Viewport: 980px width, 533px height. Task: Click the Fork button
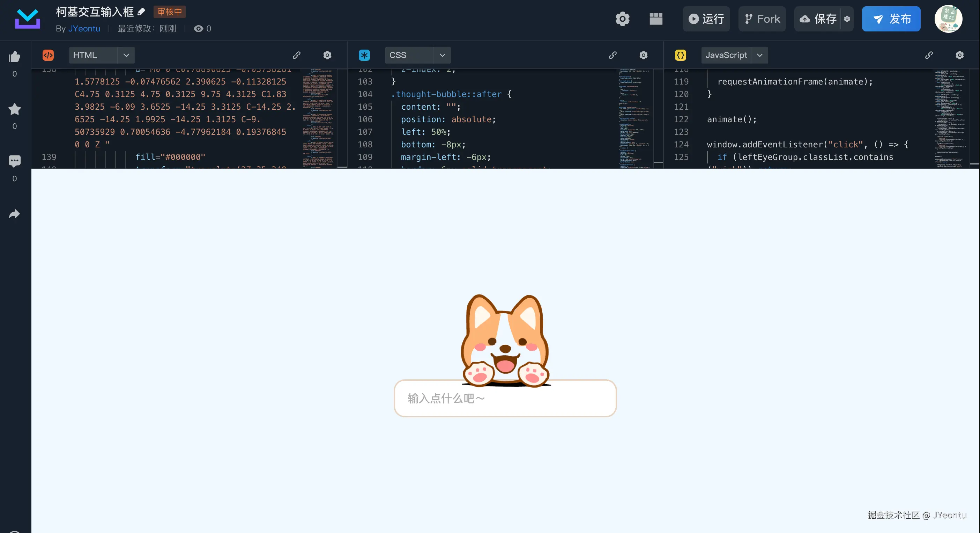[x=762, y=19]
